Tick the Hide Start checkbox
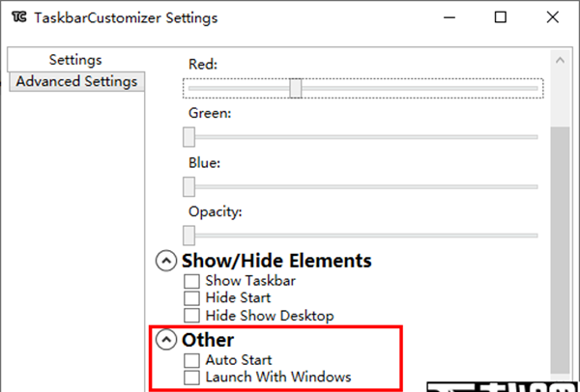This screenshot has height=392, width=580. tap(191, 298)
